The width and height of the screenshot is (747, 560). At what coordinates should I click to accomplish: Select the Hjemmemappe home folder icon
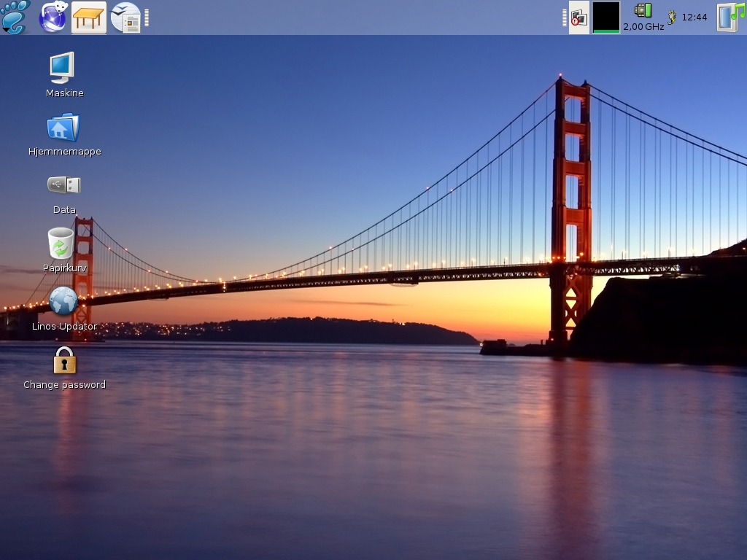point(63,128)
